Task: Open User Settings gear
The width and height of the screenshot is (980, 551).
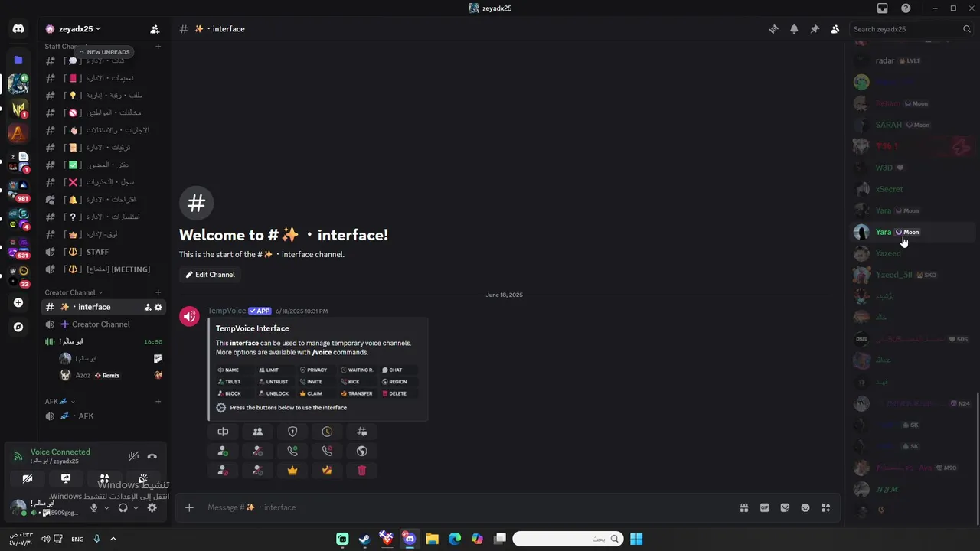Action: (152, 507)
